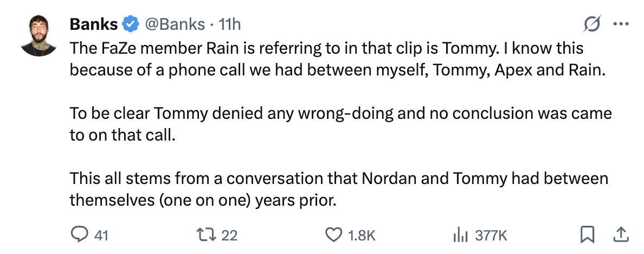Screen dimensions: 644x254
Task: Click the 377K views count
Action: (491, 235)
